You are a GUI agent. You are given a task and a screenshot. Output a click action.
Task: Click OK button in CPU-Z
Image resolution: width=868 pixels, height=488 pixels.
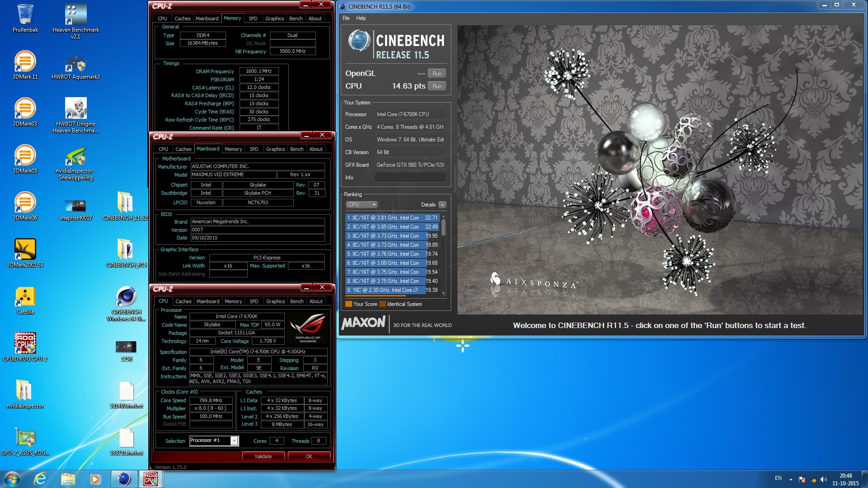[309, 456]
